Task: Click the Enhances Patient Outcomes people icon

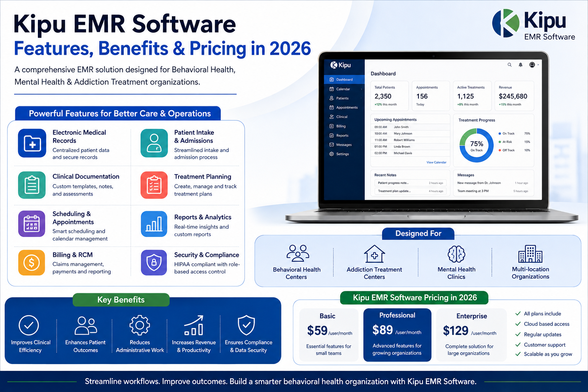Action: tap(86, 325)
